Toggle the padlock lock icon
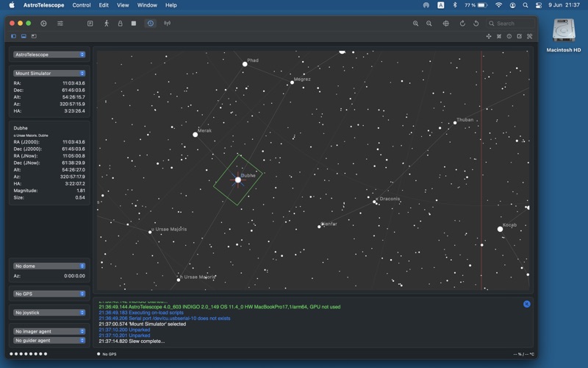Screen dimensions: 588x368 point(120,24)
